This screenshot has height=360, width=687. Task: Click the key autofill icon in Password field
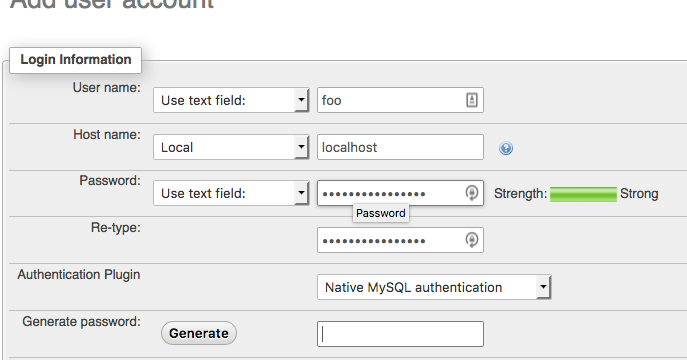[471, 193]
